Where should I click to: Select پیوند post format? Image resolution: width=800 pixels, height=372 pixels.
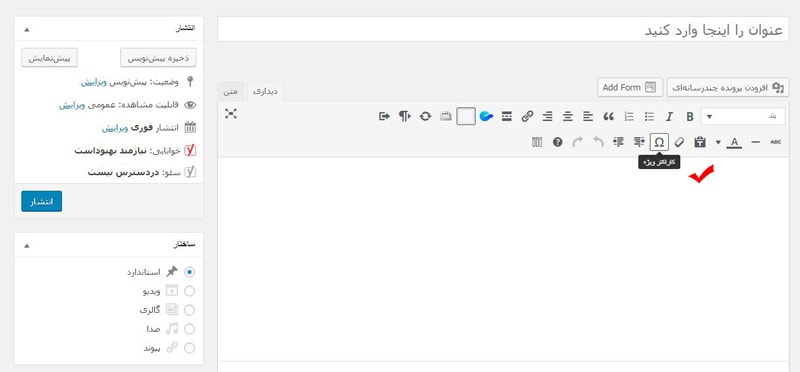tap(189, 349)
